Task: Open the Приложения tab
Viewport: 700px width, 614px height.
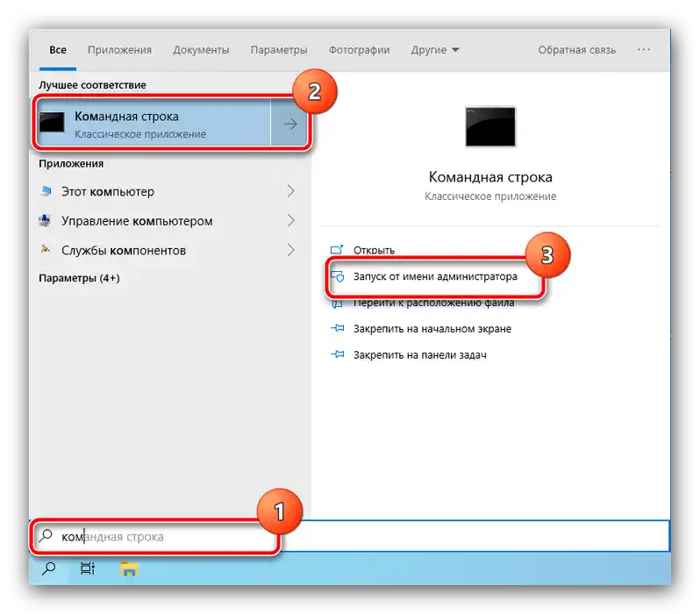Action: [x=119, y=50]
